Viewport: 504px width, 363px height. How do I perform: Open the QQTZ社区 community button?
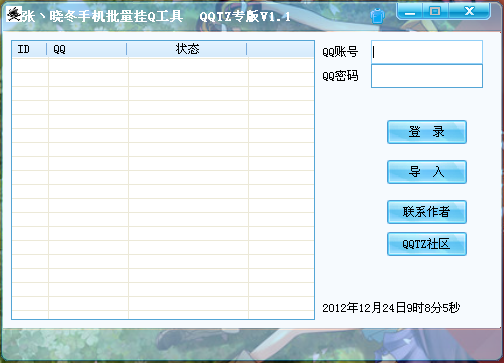[427, 244]
